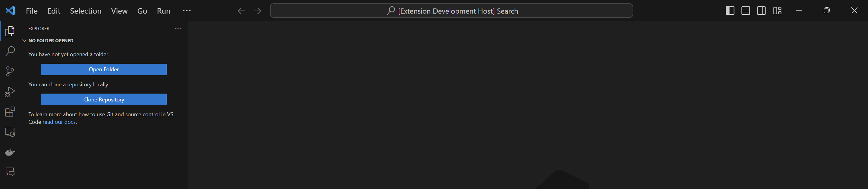868x189 pixels.
Task: Follow the read our docs link
Action: click(x=59, y=122)
